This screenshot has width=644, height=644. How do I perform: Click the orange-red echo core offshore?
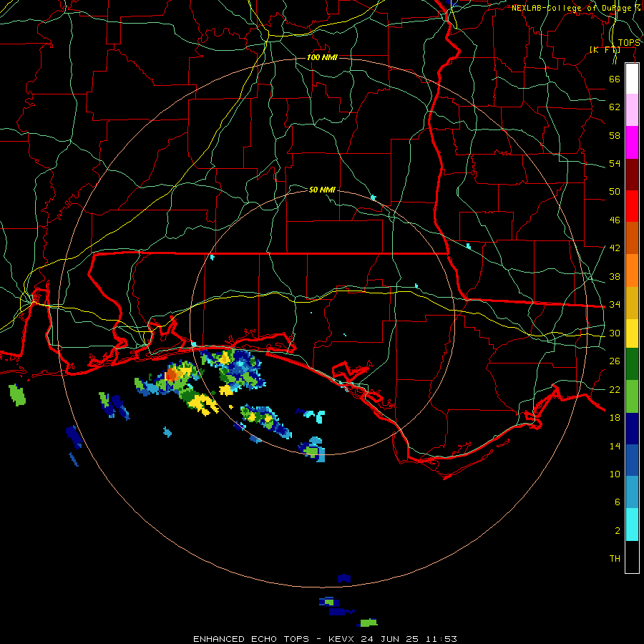pyautogui.click(x=172, y=374)
